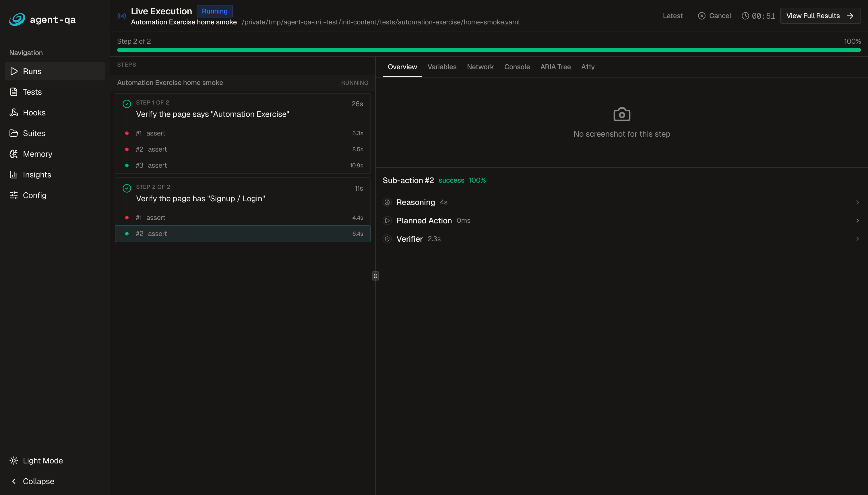Open Insights in the navigation
Viewport: 868px width, 495px height.
(x=55, y=174)
